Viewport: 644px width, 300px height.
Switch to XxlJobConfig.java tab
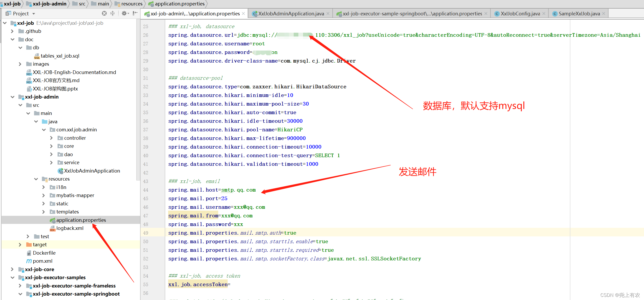click(520, 14)
